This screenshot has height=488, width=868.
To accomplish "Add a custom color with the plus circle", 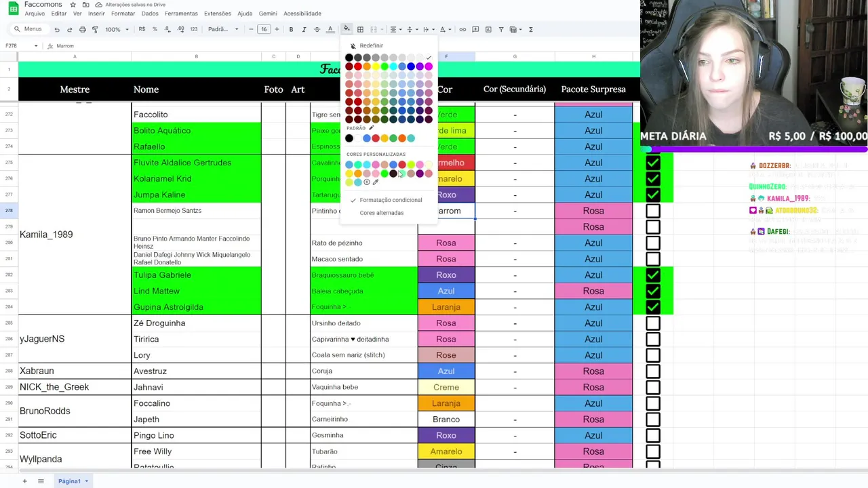I will tap(367, 182).
